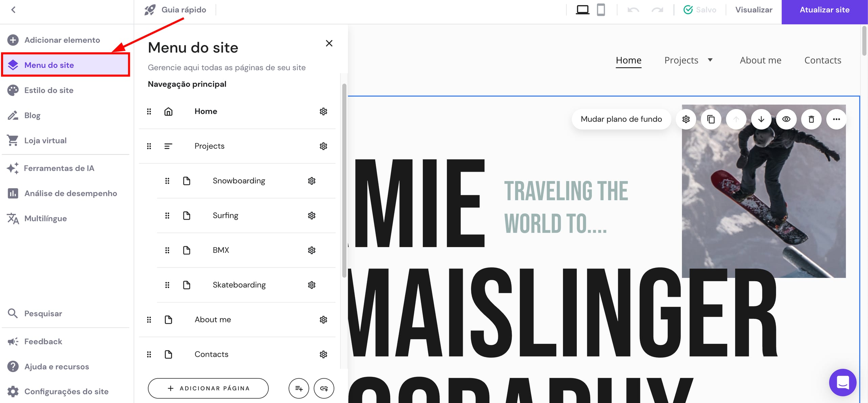Click the Adicionar Página button
This screenshot has height=403, width=868.
click(208, 388)
